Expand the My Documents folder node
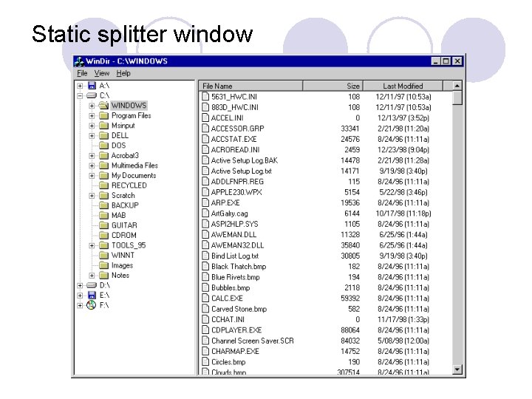This screenshot has width=532, height=399. [92, 176]
